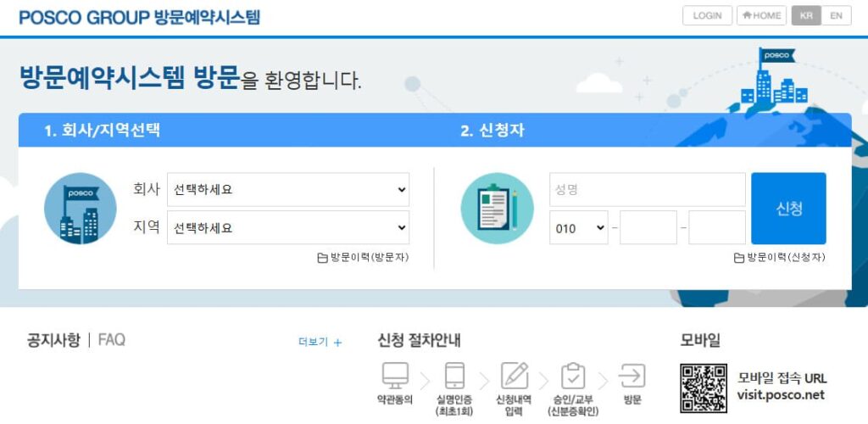Click the 실명인증 mobile phone step icon
The image size is (868, 424).
pyautogui.click(x=455, y=376)
